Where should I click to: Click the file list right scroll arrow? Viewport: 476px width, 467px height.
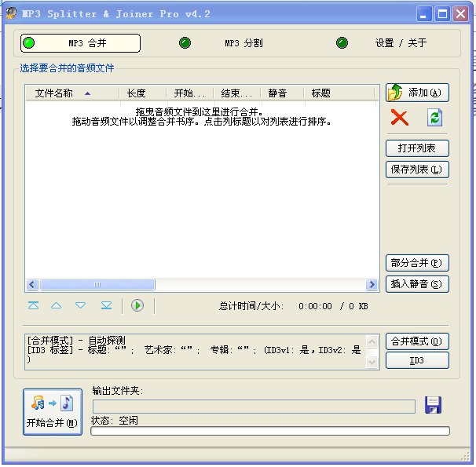(372, 284)
